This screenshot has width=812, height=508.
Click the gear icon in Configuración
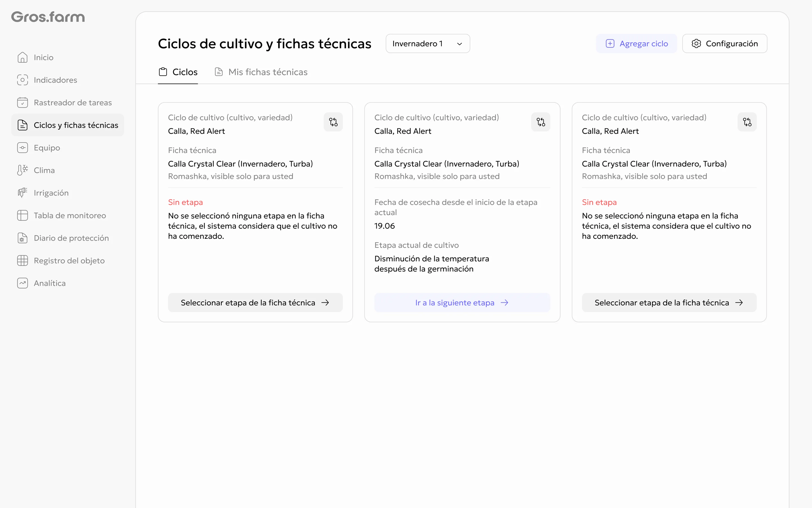point(696,44)
